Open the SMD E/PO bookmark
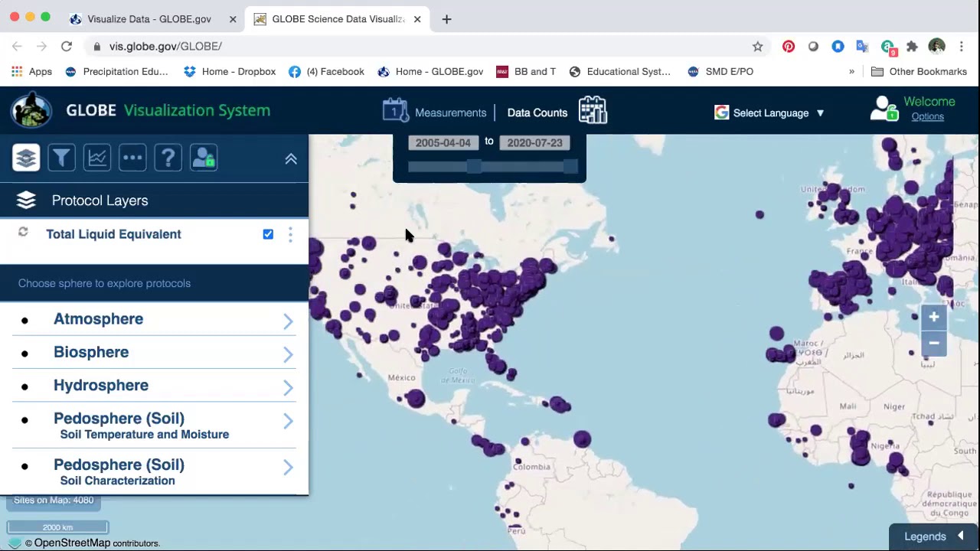 [720, 71]
